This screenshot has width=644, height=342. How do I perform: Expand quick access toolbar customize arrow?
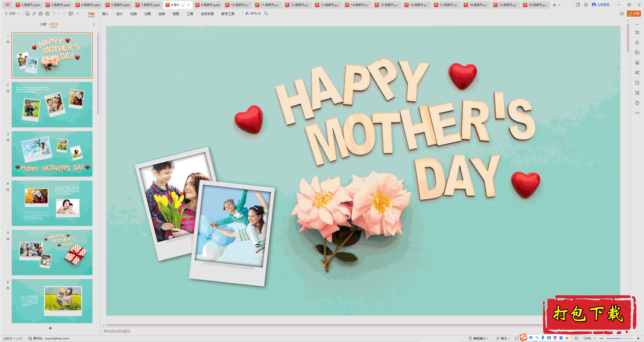coord(77,14)
